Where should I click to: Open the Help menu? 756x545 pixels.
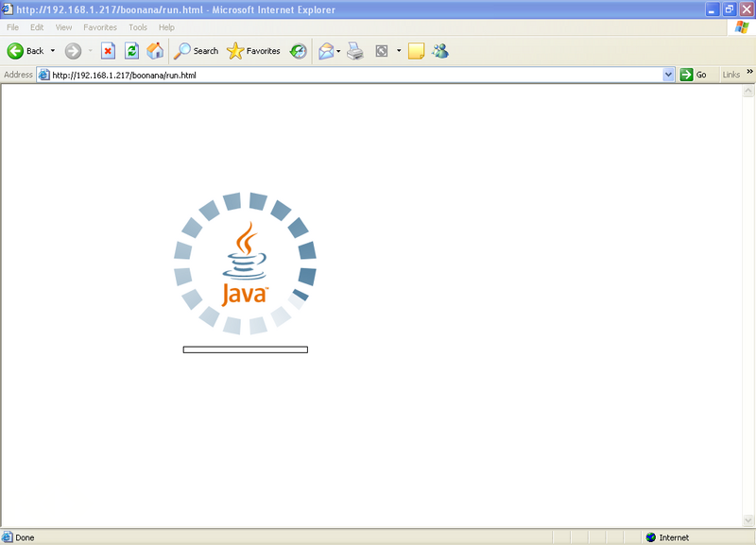click(166, 27)
